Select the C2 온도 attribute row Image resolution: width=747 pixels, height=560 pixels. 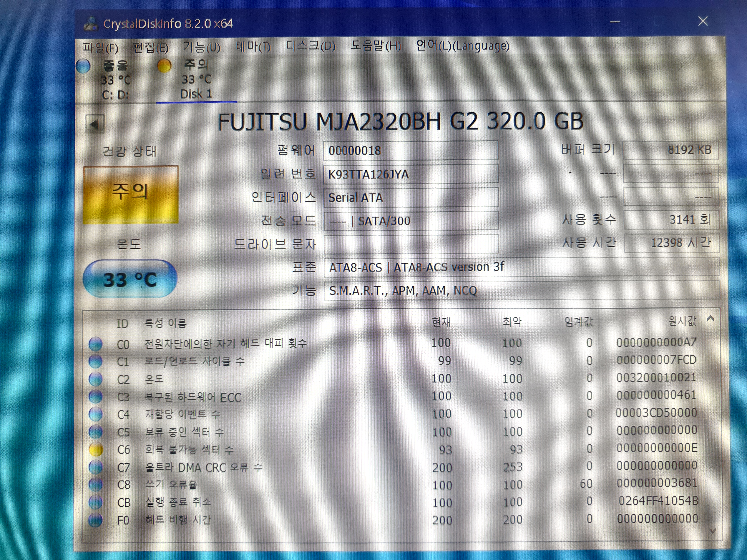point(394,379)
